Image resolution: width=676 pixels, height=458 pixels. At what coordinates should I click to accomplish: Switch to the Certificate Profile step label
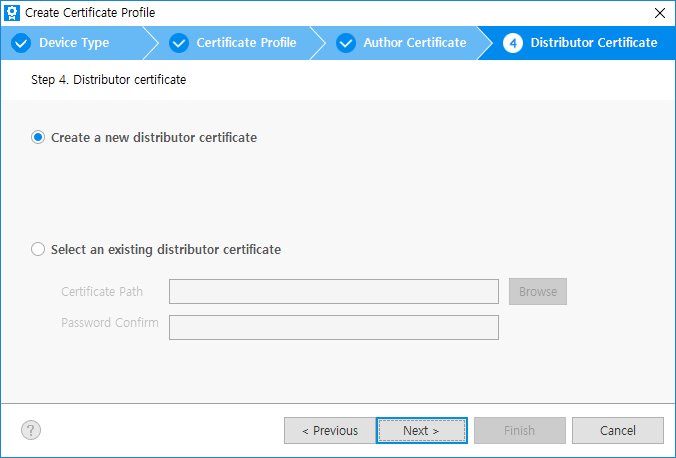coord(246,43)
